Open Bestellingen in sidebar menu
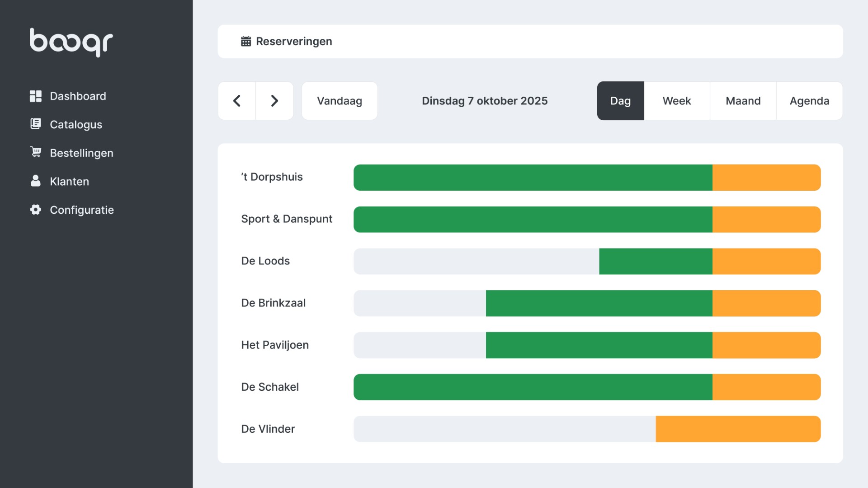 (81, 153)
